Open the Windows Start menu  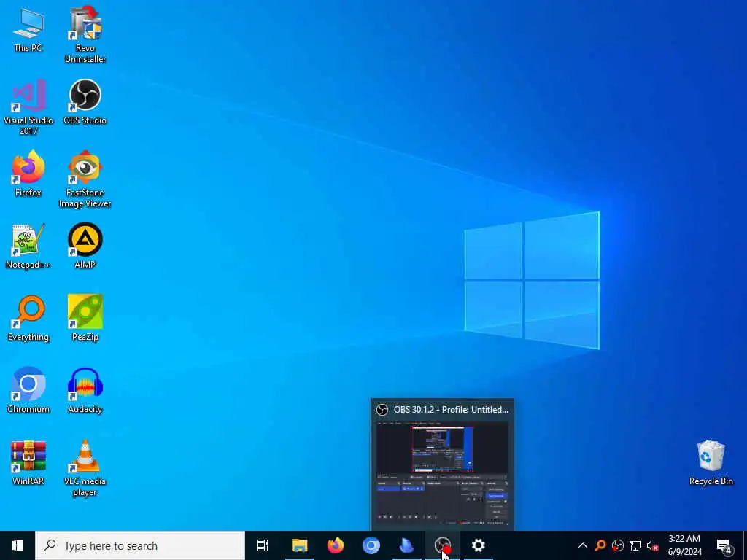18,545
